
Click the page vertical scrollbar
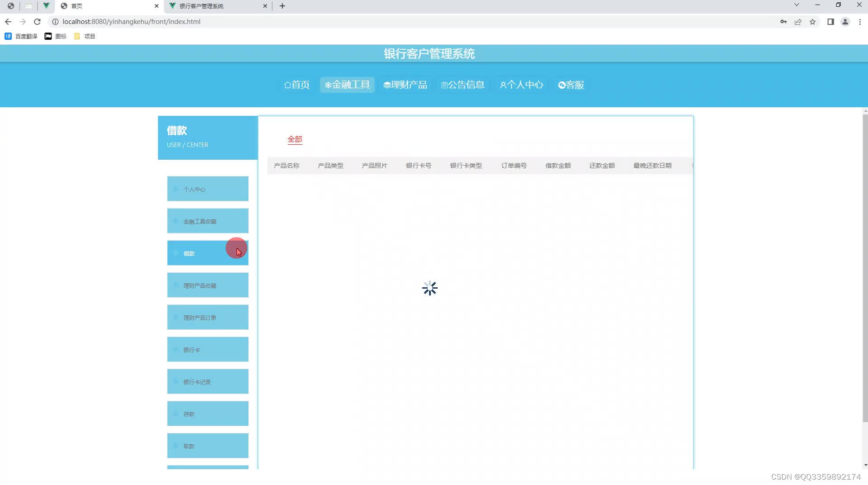pos(865,268)
